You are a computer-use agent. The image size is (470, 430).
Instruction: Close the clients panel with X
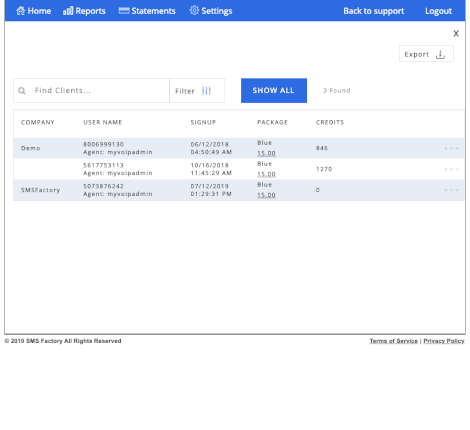point(456,33)
